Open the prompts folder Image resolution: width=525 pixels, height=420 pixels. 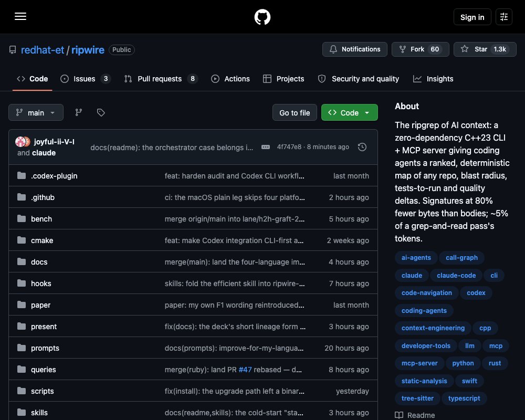[x=45, y=348]
